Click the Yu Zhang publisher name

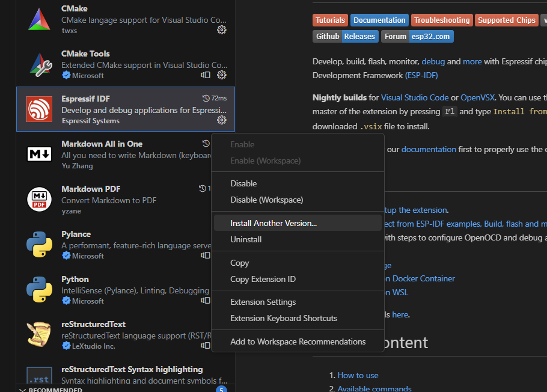coord(77,166)
